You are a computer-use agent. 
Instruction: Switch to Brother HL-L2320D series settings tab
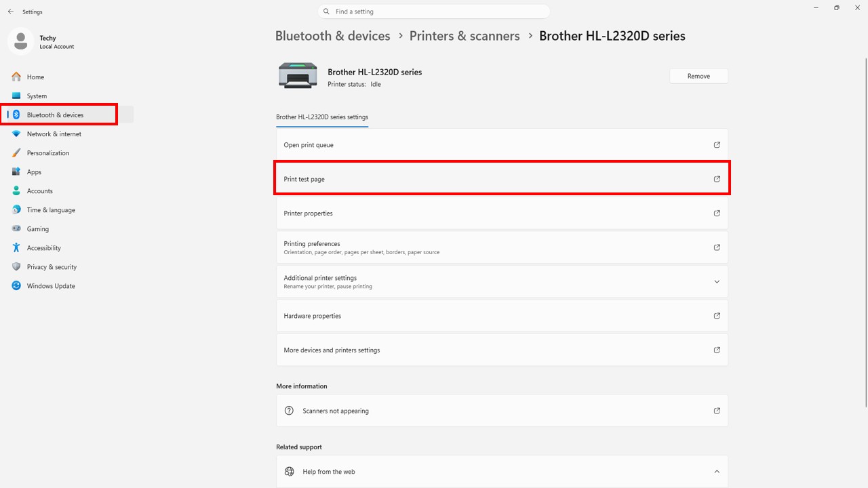pyautogui.click(x=321, y=117)
